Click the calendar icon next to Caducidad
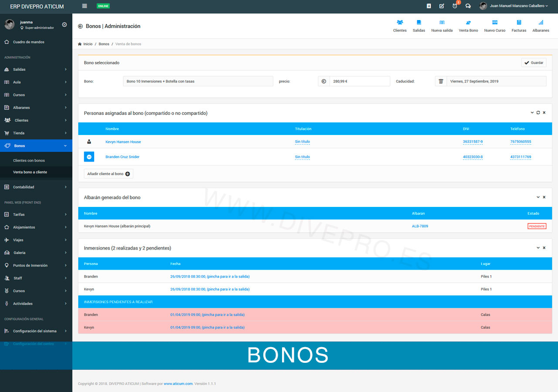 (441, 81)
